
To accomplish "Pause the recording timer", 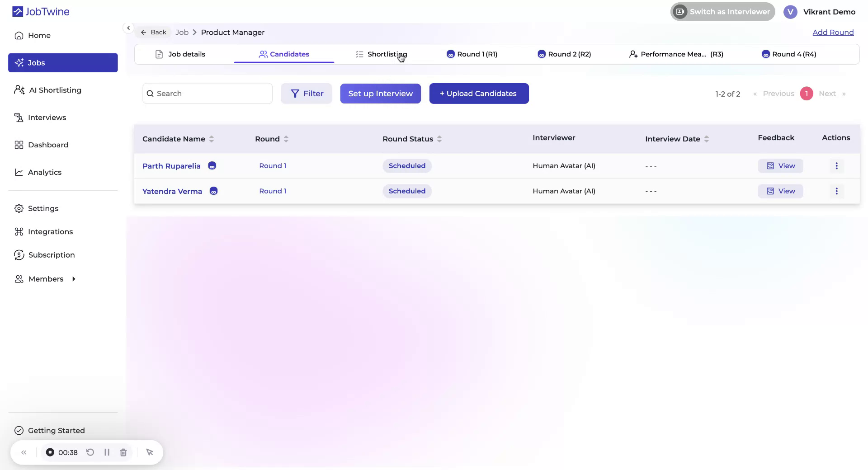I will tap(107, 452).
